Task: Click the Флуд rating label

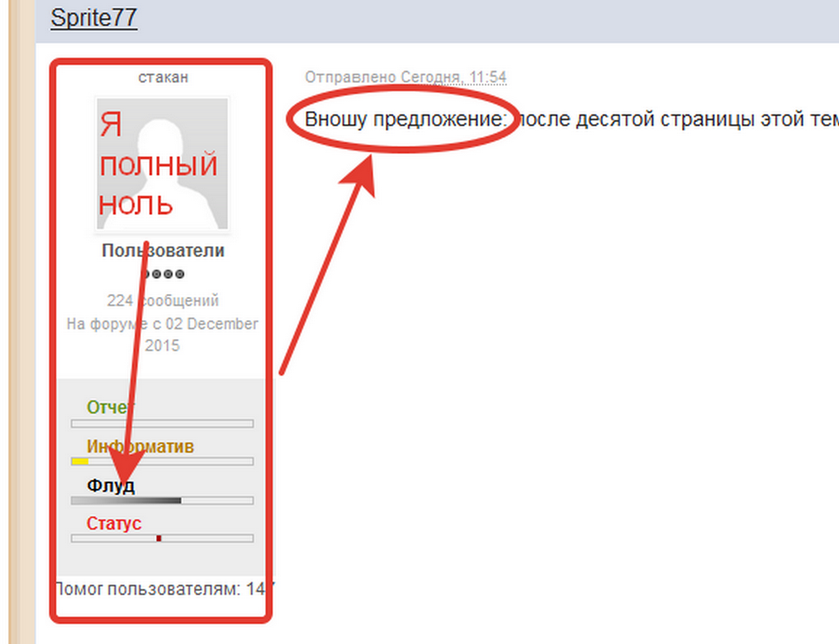Action: pyautogui.click(x=111, y=485)
